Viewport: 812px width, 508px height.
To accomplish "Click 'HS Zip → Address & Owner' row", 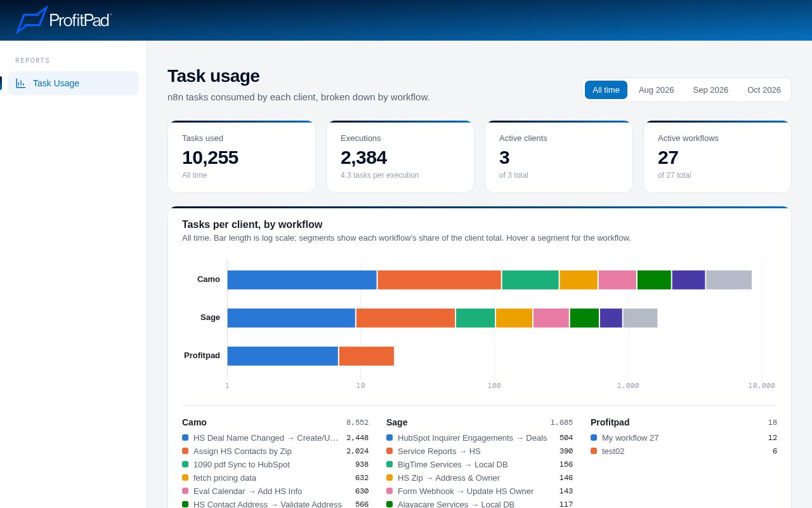I will coord(480,478).
